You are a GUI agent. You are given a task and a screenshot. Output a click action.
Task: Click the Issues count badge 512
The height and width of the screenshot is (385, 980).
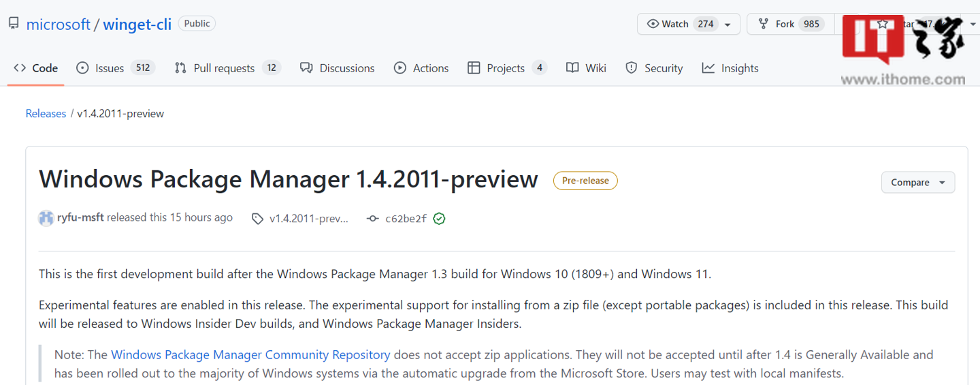point(143,67)
